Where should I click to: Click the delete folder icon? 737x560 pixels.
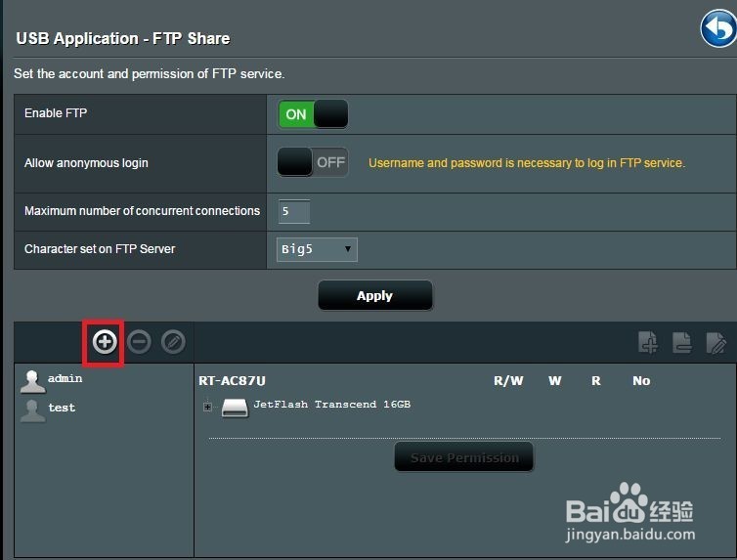pyautogui.click(x=682, y=342)
